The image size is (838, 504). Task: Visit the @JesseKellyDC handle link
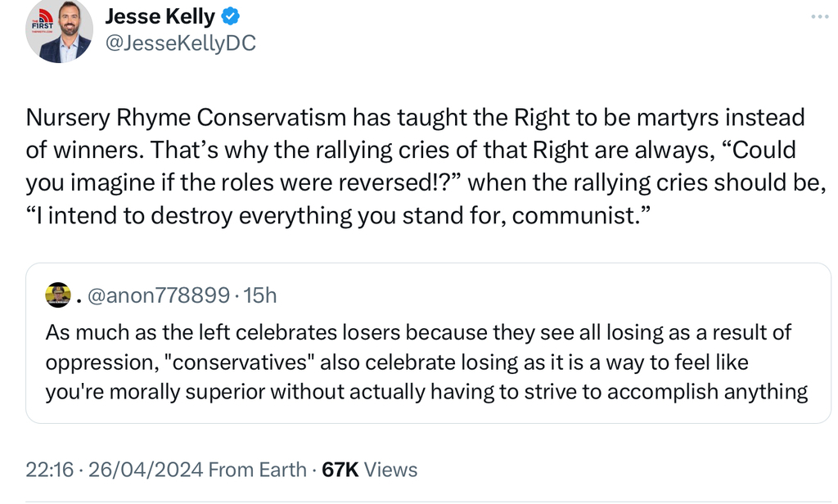(180, 43)
